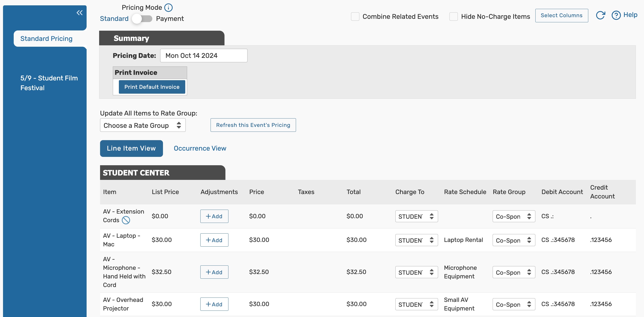Add adjustment for AV - Overhead Projector

214,304
